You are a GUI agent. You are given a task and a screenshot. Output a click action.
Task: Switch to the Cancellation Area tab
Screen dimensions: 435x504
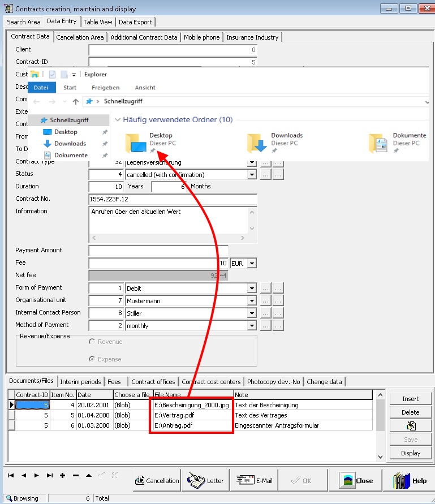coord(80,37)
